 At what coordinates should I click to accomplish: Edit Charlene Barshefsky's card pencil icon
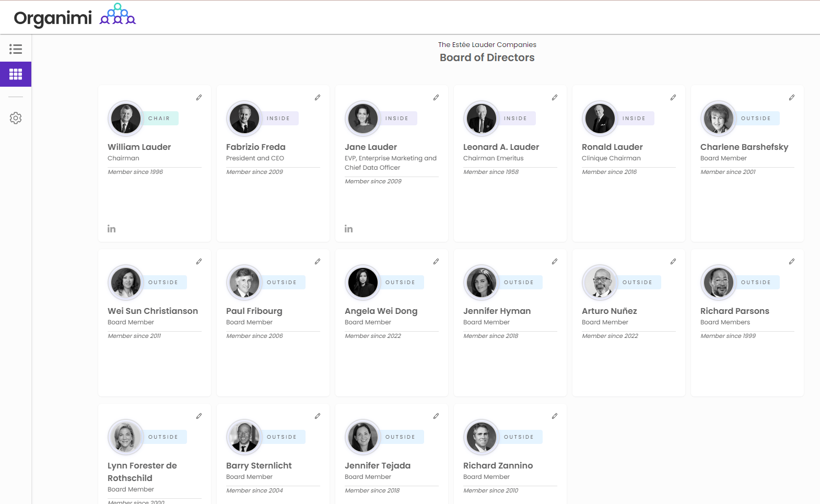tap(792, 98)
